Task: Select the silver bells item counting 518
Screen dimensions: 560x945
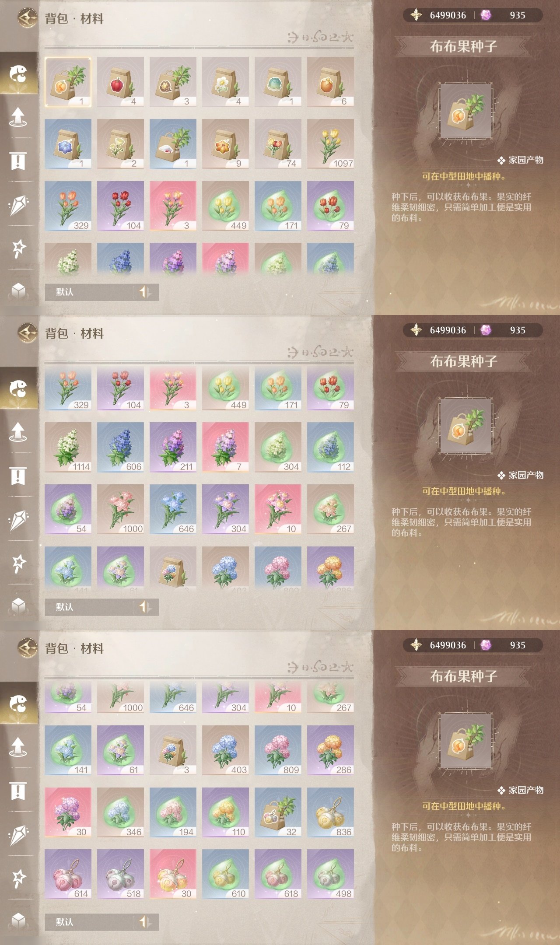Action: [x=120, y=874]
